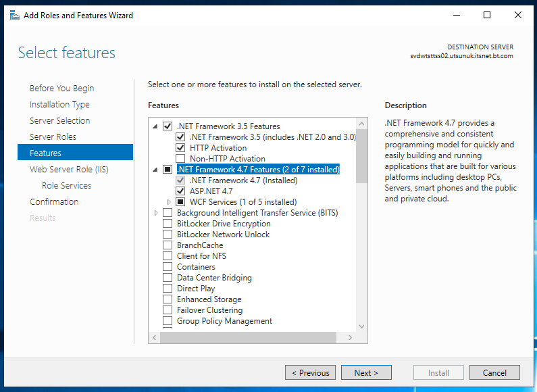
Task: Select Direct Play row label
Action: (x=196, y=289)
